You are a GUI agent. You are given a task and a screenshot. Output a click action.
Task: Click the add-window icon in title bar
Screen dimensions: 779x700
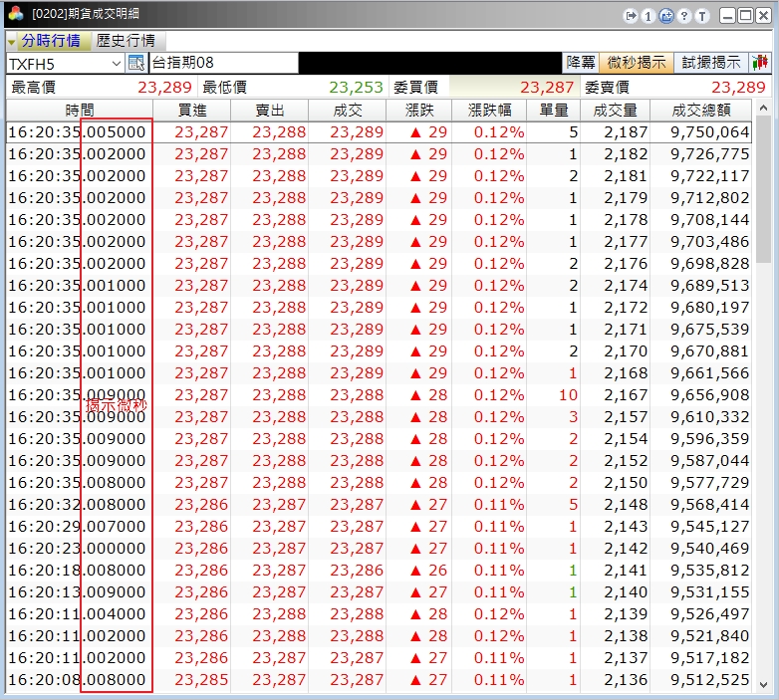coord(665,16)
